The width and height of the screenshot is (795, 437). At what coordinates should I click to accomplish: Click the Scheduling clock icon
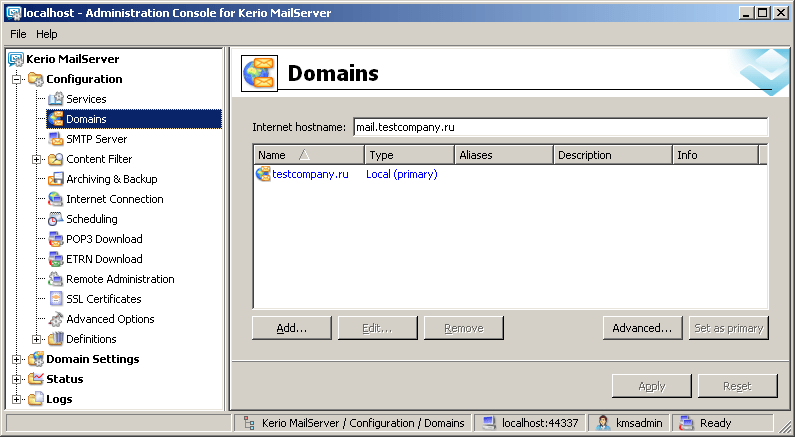(56, 219)
